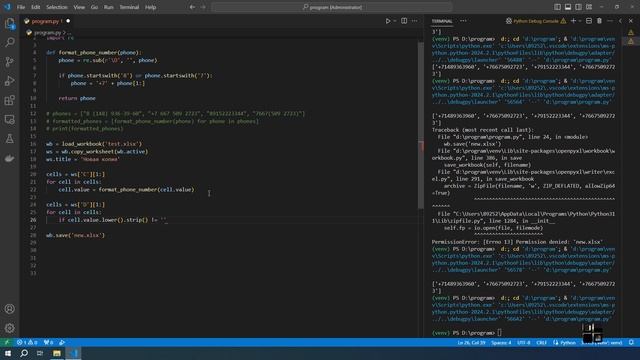Open File Explorer from the taskbar
This screenshot has width=640, height=360.
[57, 353]
